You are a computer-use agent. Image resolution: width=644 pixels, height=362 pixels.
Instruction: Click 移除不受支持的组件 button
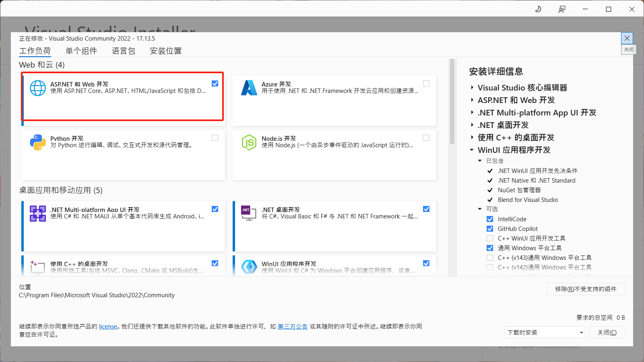tap(586, 289)
